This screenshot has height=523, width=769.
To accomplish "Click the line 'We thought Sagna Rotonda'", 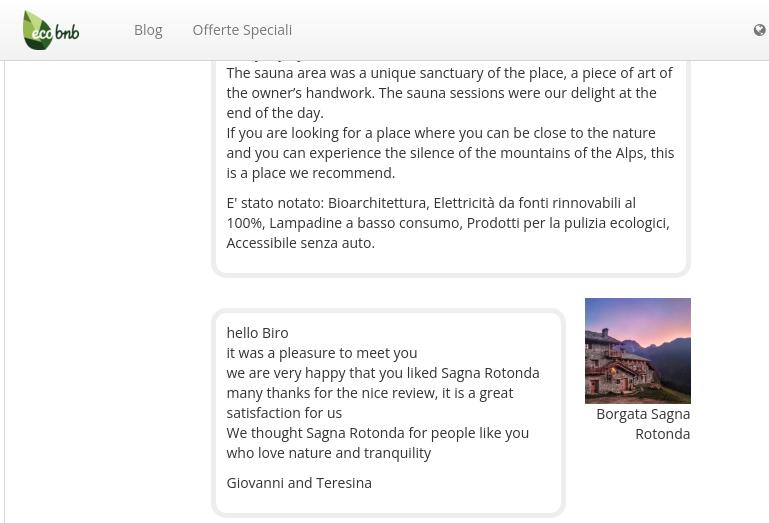I will 377,433.
